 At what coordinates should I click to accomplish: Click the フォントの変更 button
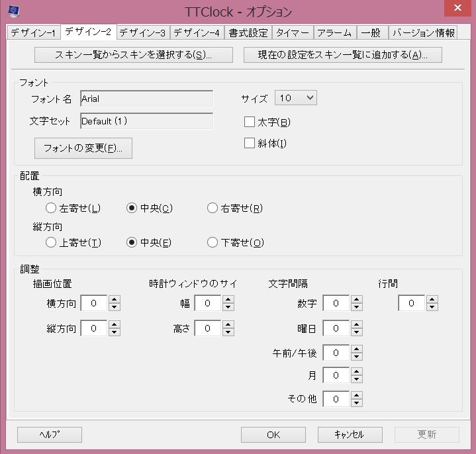83,148
